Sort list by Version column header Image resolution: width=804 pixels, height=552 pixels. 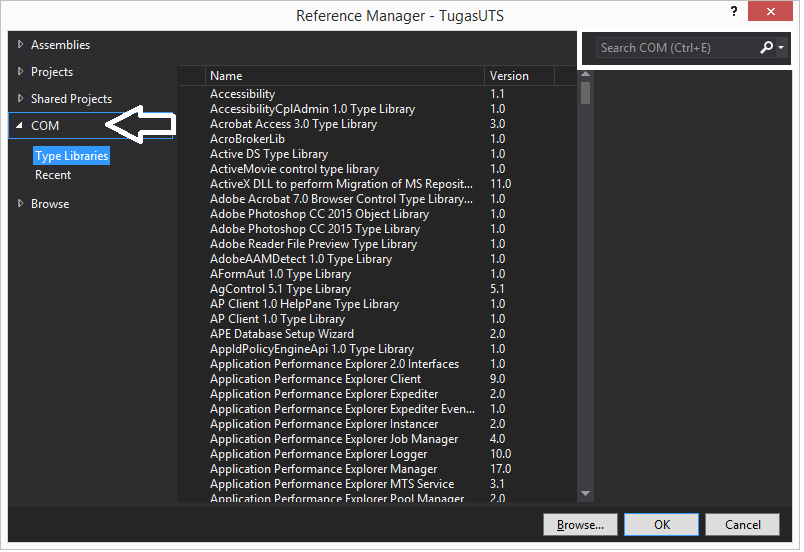pos(519,76)
